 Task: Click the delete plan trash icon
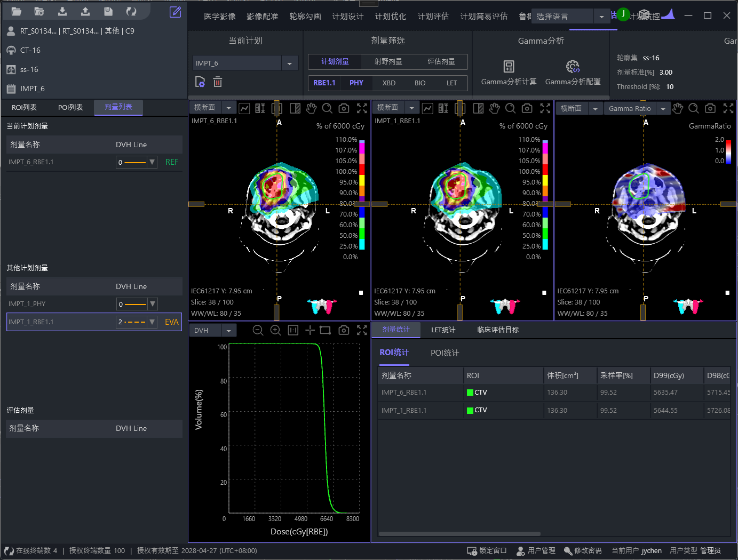pyautogui.click(x=218, y=82)
